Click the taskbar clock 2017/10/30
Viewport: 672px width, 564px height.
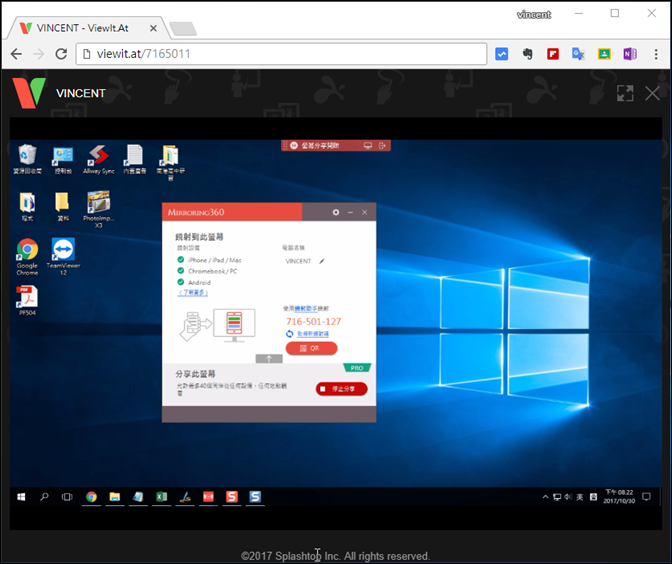tap(619, 497)
